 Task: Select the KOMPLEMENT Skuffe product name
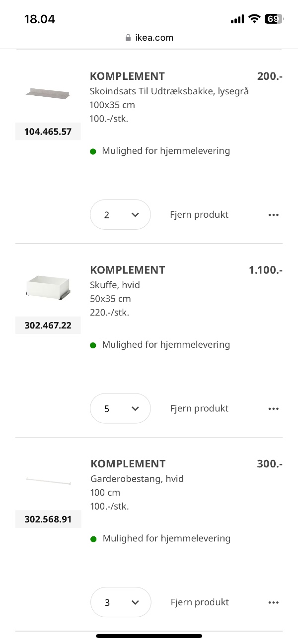127,270
